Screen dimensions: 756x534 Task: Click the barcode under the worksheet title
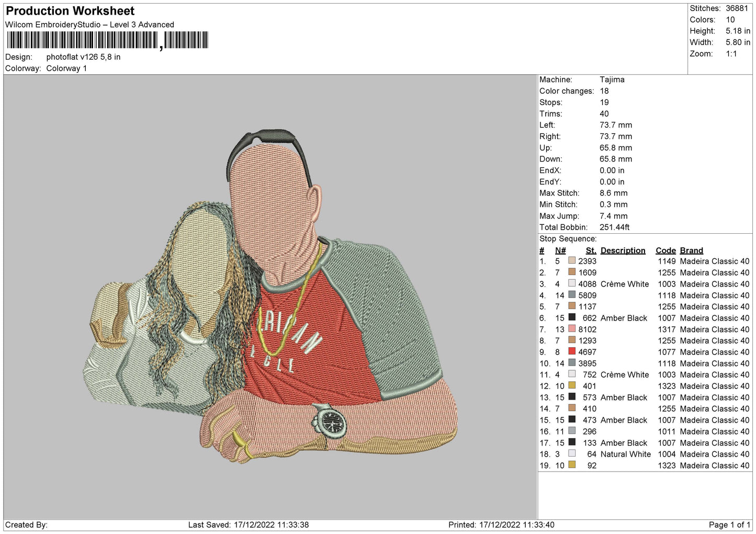pyautogui.click(x=107, y=40)
